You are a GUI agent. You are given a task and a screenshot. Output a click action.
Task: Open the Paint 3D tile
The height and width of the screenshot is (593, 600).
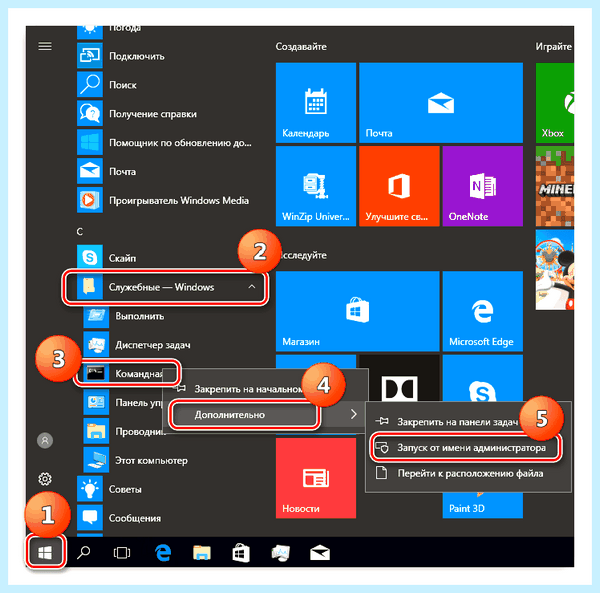coord(483,506)
